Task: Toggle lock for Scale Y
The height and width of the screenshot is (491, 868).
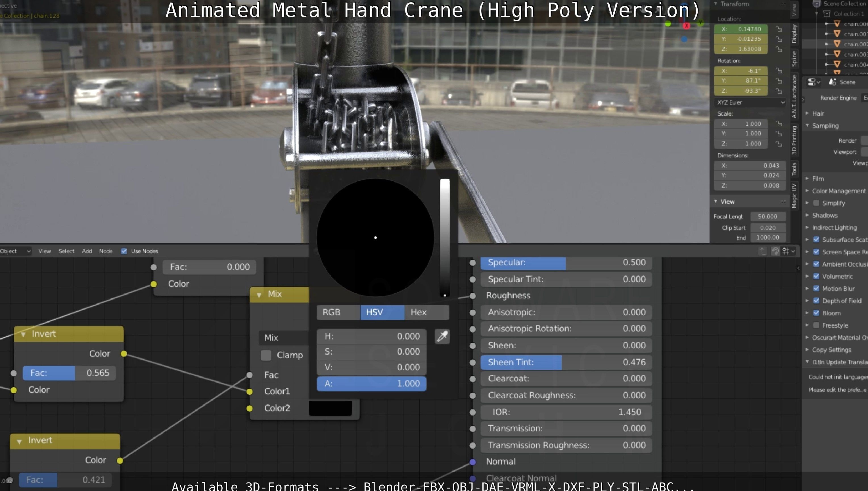Action: point(779,134)
